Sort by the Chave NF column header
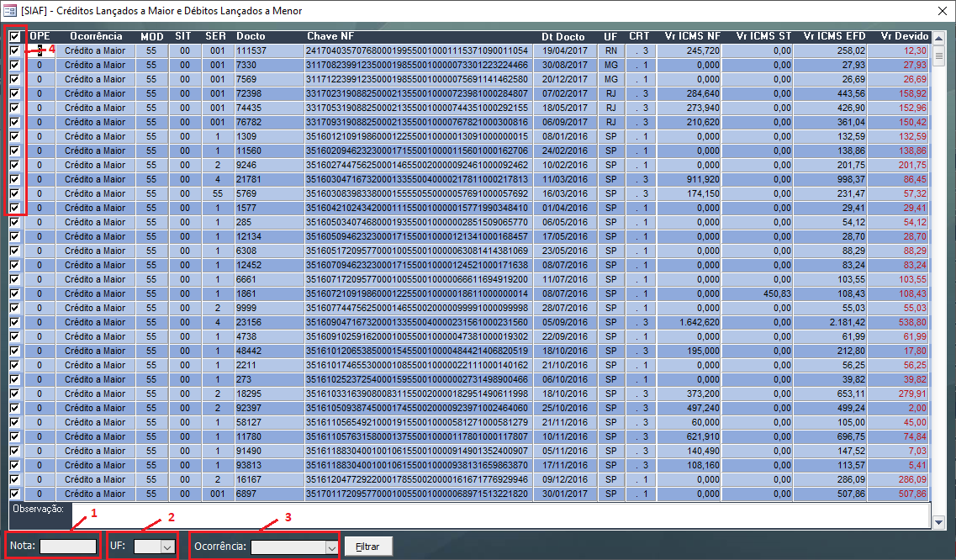Image resolution: width=956 pixels, height=560 pixels. click(x=330, y=37)
